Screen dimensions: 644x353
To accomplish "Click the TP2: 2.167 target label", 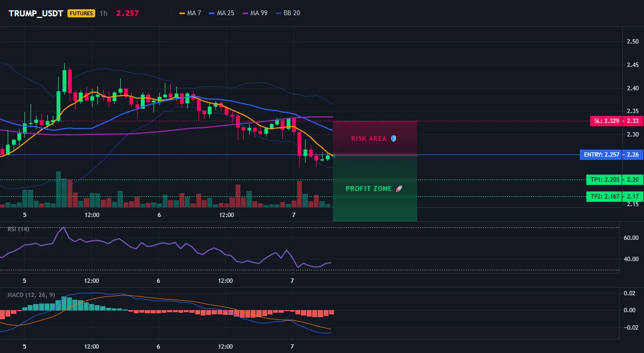I will [x=605, y=196].
